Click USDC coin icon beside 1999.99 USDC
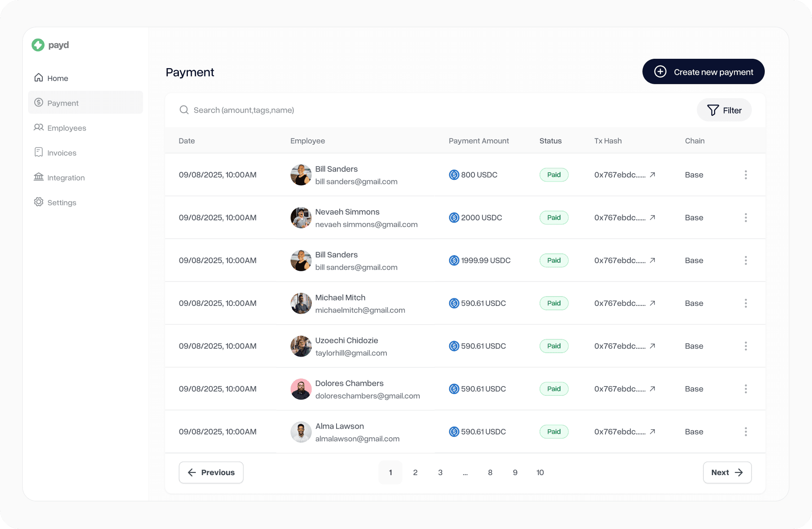This screenshot has width=812, height=529. tap(454, 260)
